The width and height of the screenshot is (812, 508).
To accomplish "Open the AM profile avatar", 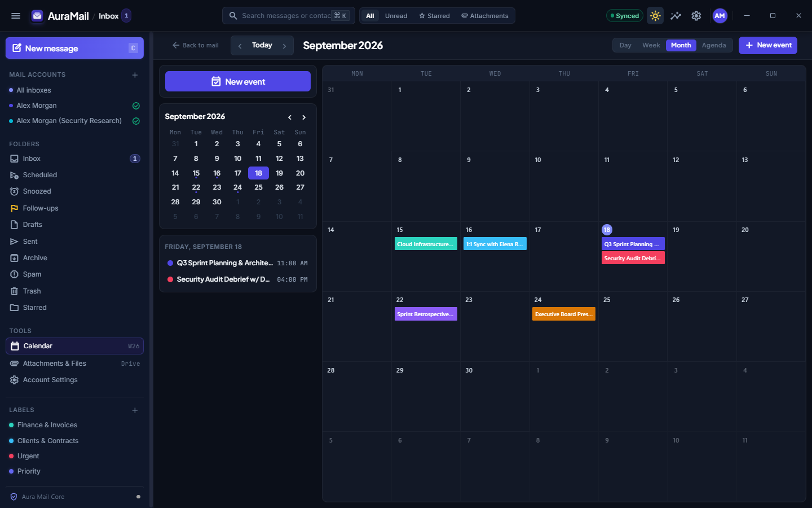I will click(720, 16).
